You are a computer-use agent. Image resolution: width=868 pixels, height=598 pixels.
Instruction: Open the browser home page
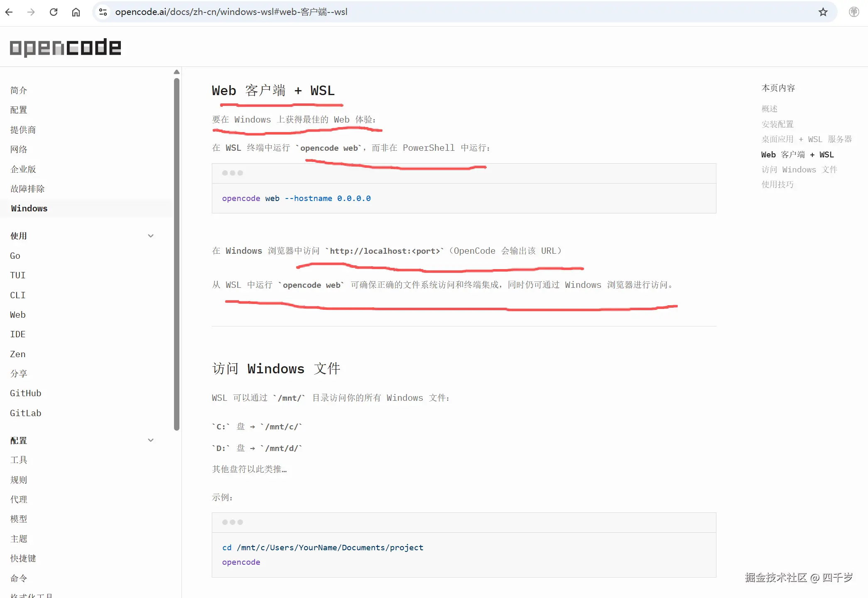click(76, 12)
